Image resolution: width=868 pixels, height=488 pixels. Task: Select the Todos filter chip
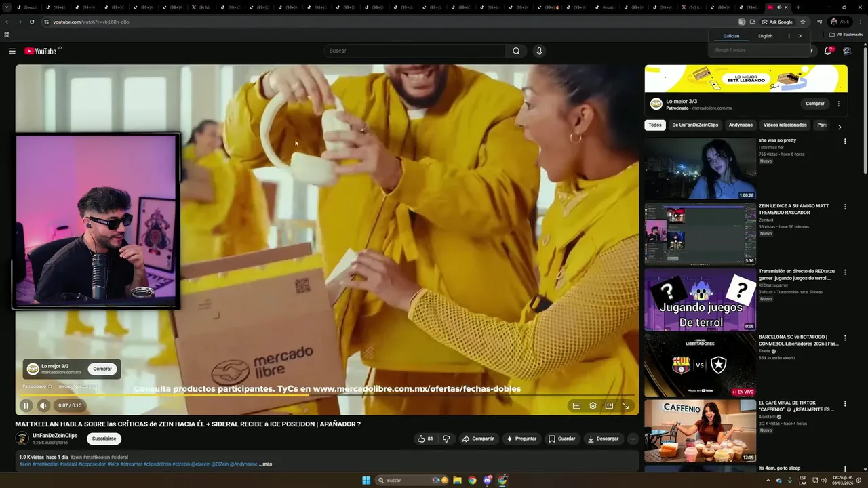click(654, 125)
